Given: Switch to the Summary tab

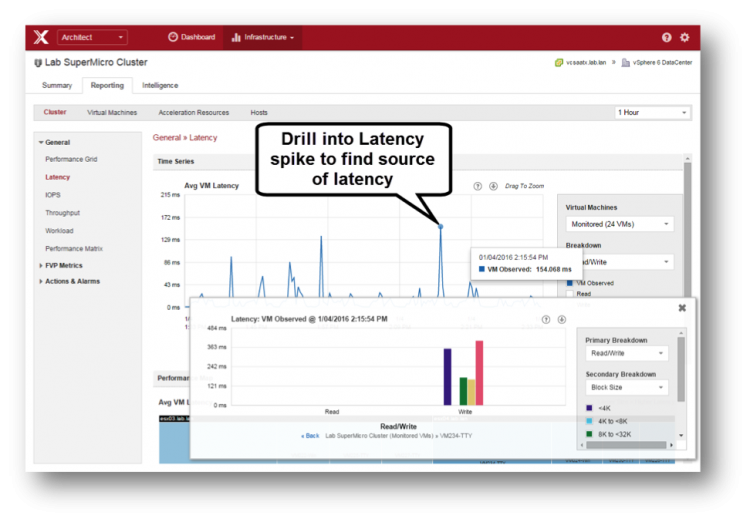Looking at the screenshot, I should click(x=57, y=85).
